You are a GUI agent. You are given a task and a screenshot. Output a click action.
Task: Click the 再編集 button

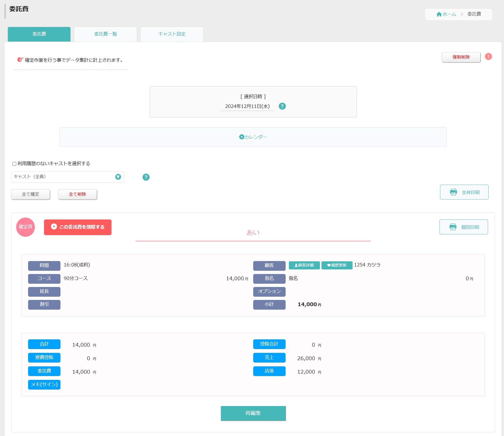click(x=253, y=413)
